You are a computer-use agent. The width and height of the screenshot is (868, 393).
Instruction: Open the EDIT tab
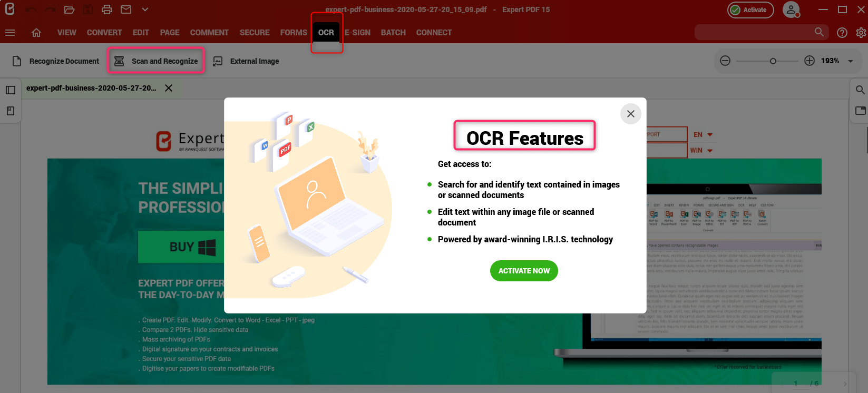(141, 33)
